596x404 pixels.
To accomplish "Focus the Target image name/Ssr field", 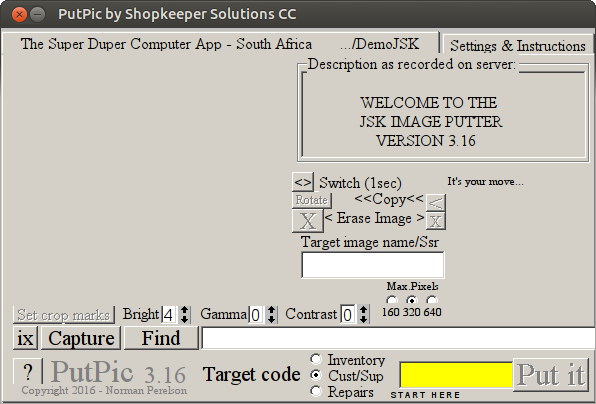I will [372, 265].
